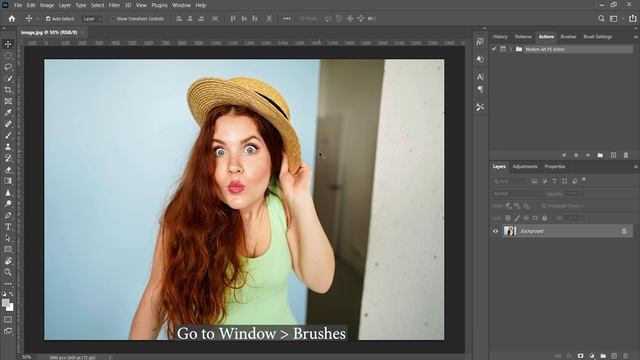Select the Horizontal Type tool

[8, 227]
